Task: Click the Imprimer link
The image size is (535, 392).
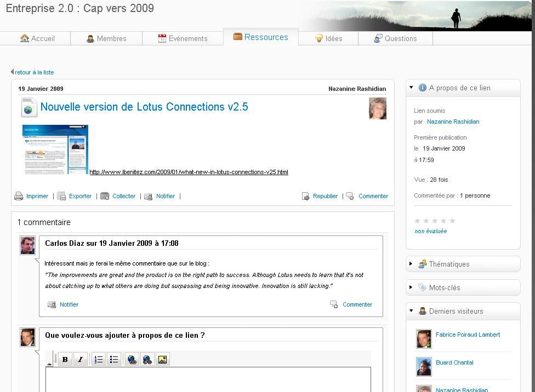Action: [x=37, y=196]
